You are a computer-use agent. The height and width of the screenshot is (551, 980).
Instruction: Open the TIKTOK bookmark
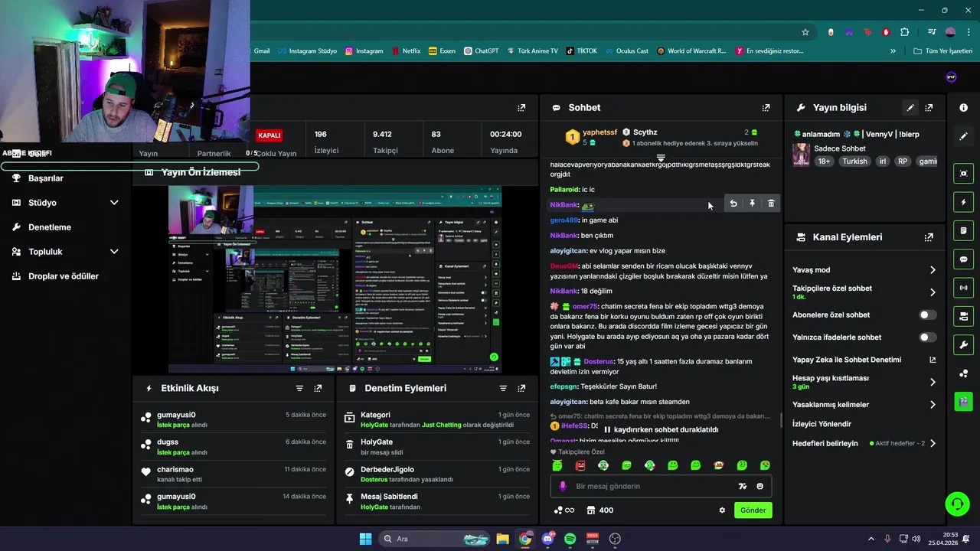pyautogui.click(x=581, y=51)
